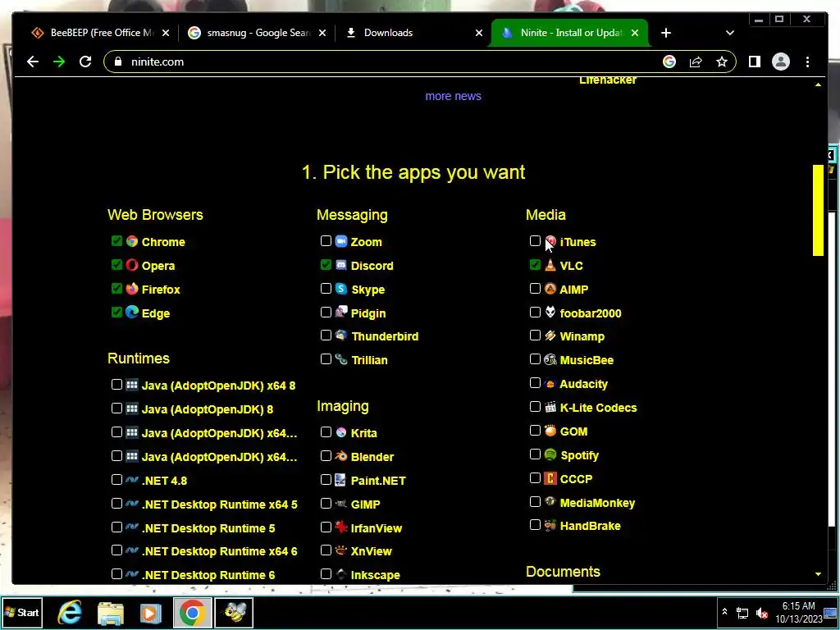This screenshot has width=840, height=630.
Task: Click the MediaMonkey app icon
Action: tap(550, 502)
